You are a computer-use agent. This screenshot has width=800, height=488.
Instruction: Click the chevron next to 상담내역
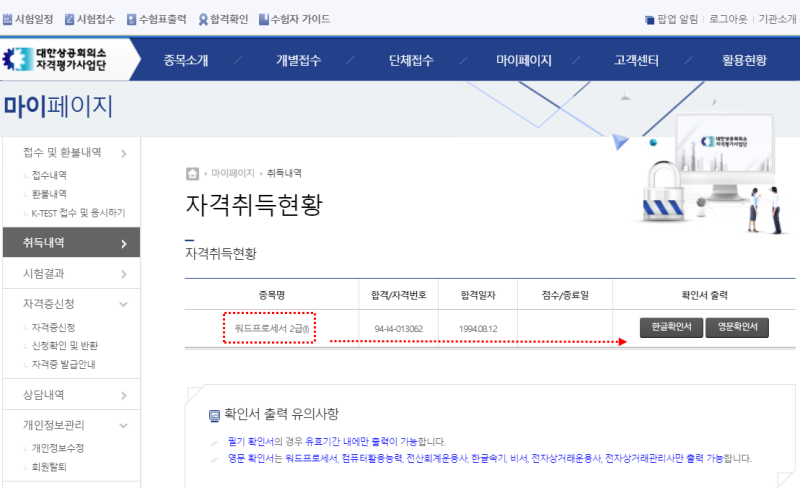tap(124, 396)
